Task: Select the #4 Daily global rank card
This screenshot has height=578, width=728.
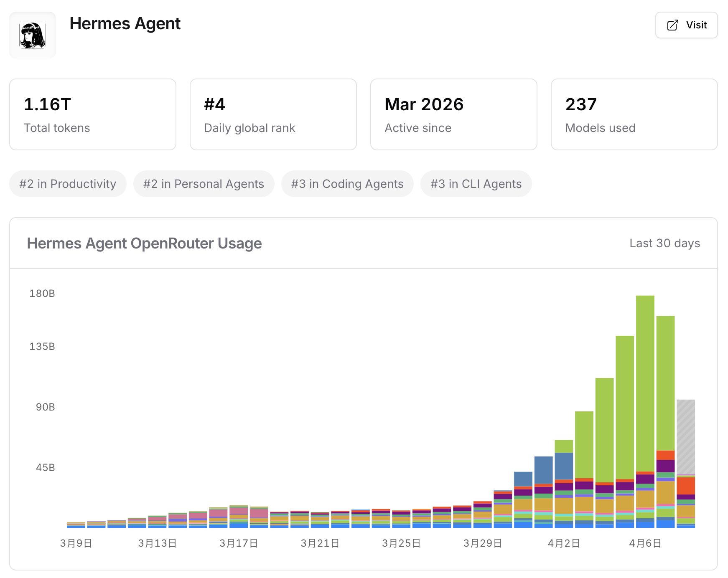Action: pos(273,114)
